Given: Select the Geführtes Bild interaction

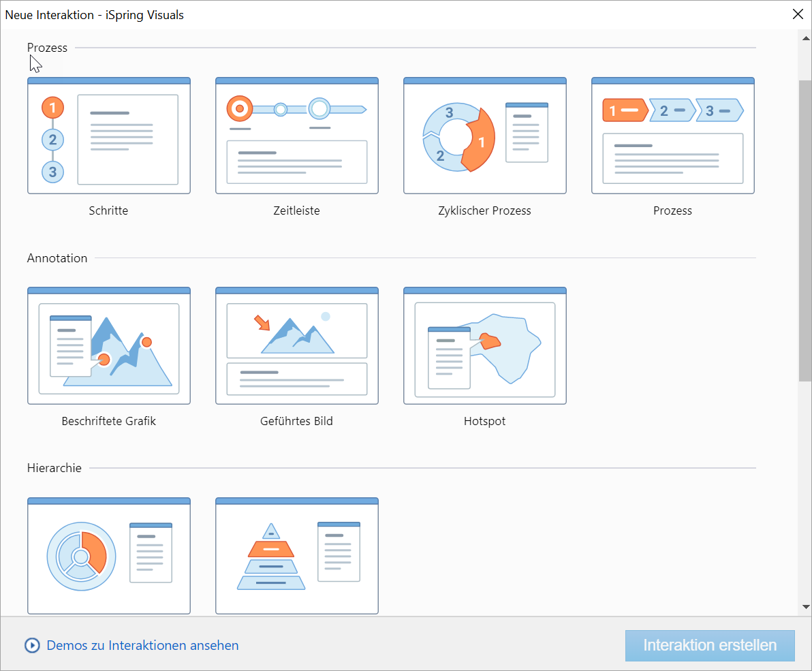Looking at the screenshot, I should pyautogui.click(x=297, y=346).
